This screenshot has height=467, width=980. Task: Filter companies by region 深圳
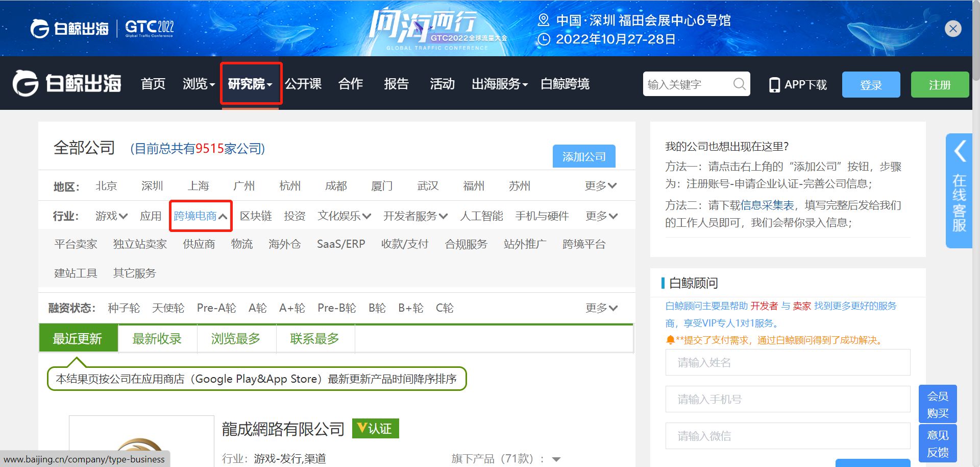click(x=152, y=185)
